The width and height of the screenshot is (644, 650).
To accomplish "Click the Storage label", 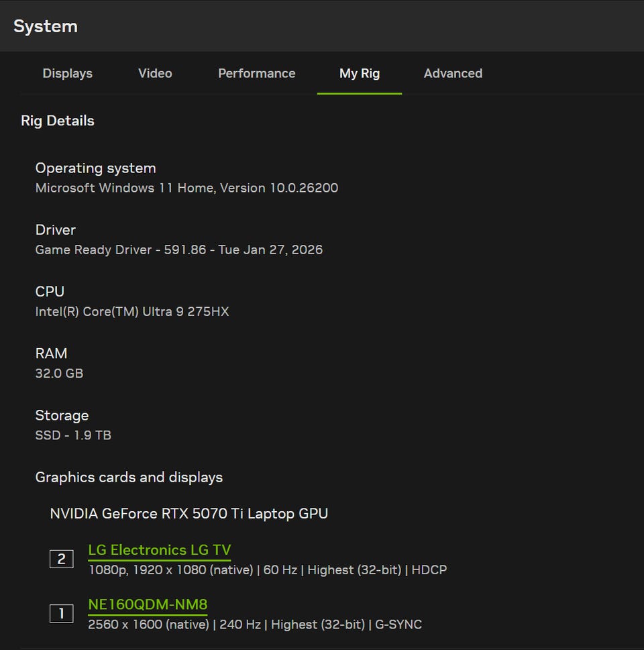I will click(x=62, y=415).
